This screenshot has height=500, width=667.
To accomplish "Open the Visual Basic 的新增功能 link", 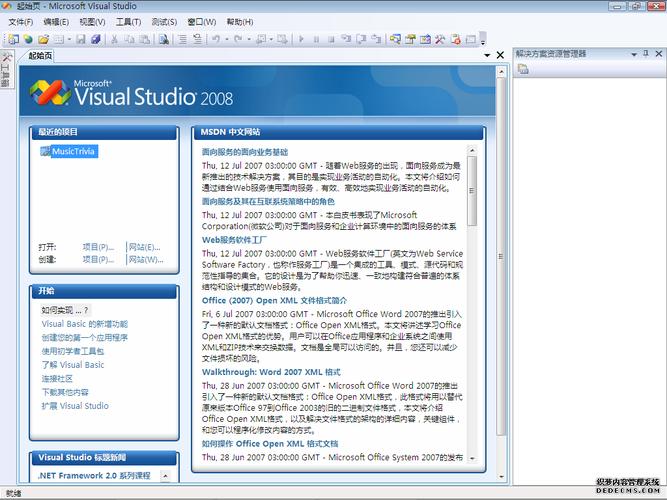I will click(x=85, y=324).
